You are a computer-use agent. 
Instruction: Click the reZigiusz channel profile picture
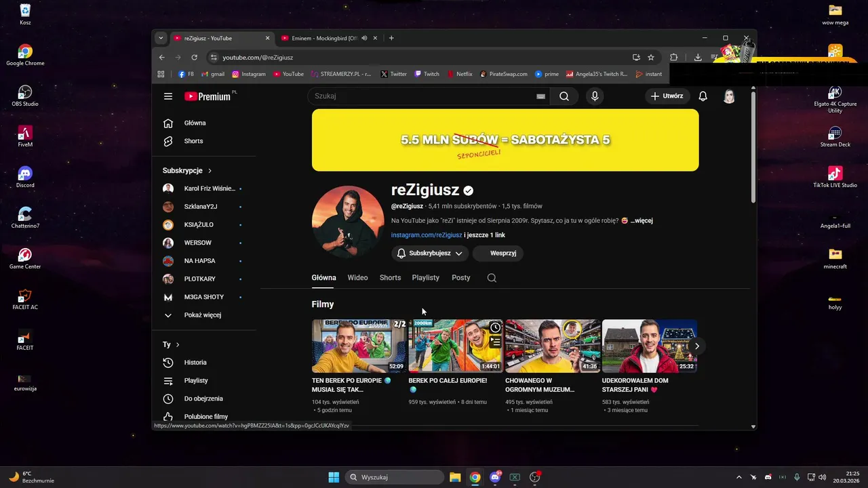[348, 222]
